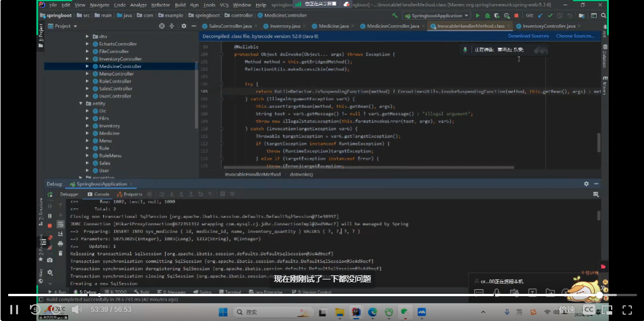Click Git Rollback arrow icon
This screenshot has width=644, height=321.
click(x=569, y=16)
